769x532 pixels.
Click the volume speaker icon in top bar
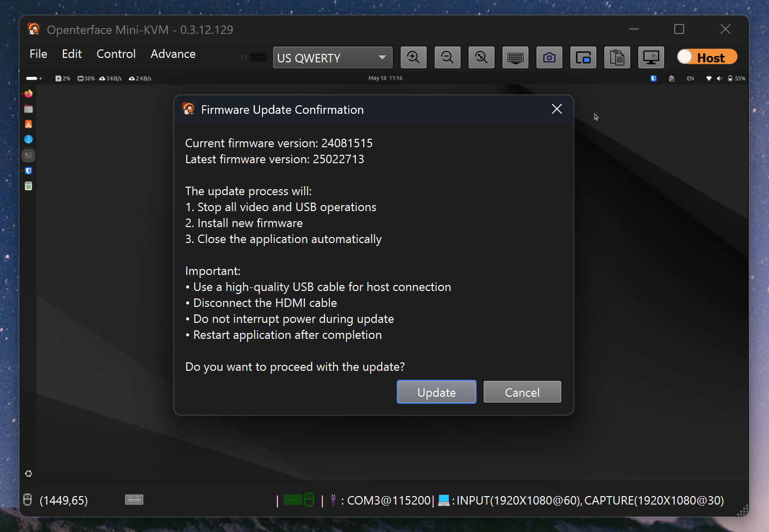coord(719,78)
